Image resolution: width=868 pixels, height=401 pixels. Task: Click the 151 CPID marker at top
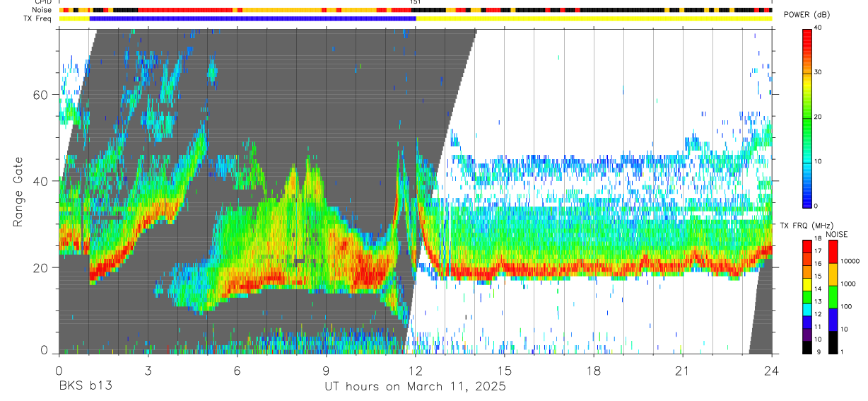pos(416,2)
